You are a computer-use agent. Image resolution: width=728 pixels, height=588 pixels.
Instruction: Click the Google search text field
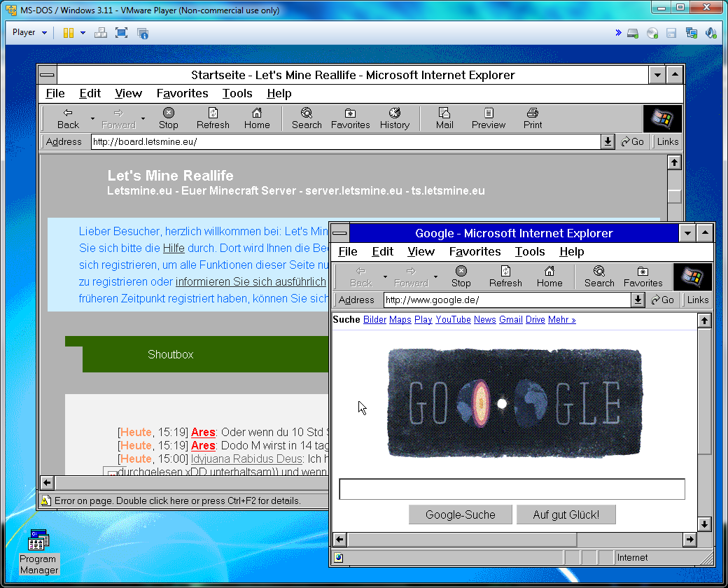point(512,489)
